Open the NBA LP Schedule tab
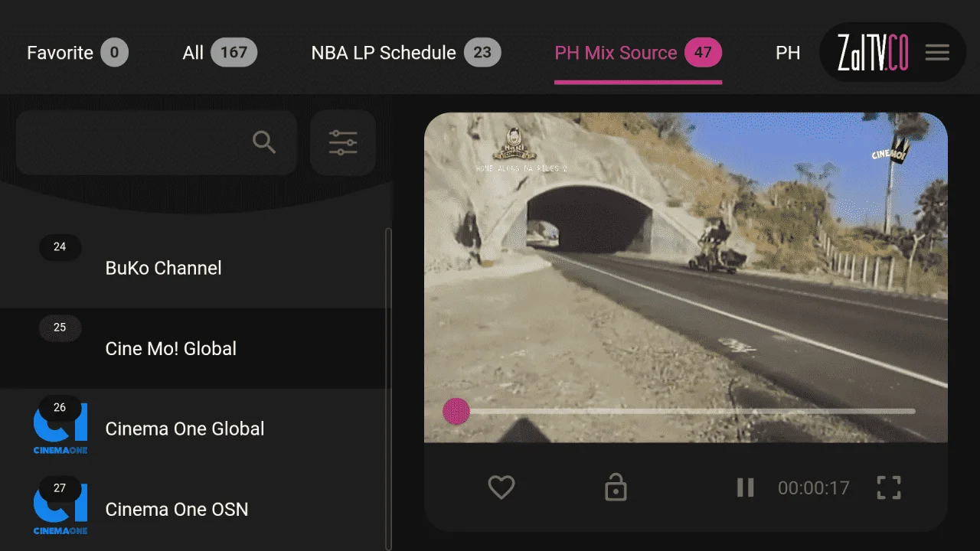This screenshot has height=551, width=980. 406,53
